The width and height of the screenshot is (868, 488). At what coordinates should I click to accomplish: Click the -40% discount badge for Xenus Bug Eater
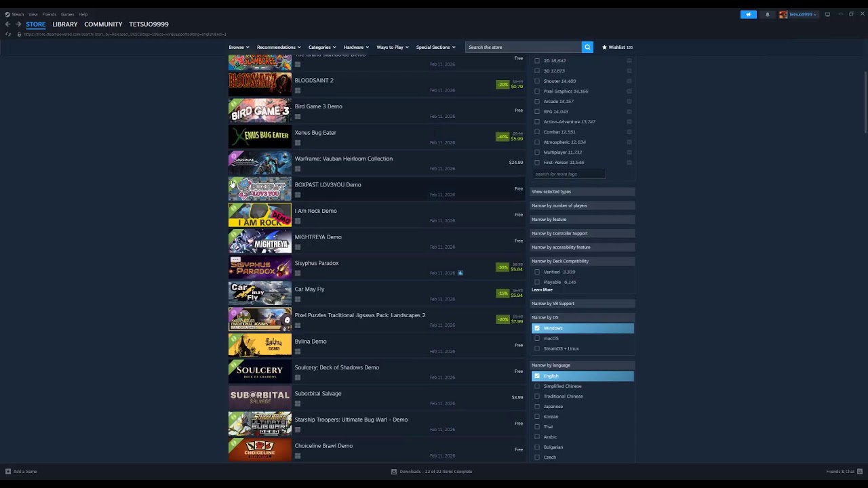point(502,137)
